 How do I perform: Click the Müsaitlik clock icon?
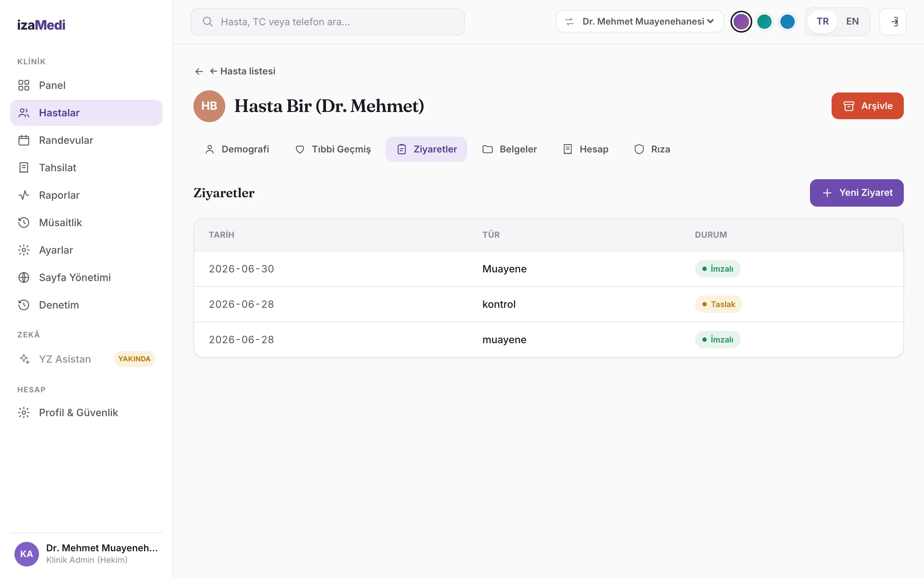pyautogui.click(x=24, y=223)
